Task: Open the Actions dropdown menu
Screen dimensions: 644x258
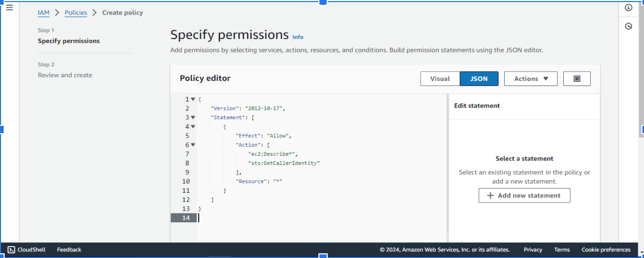Action: [531, 79]
